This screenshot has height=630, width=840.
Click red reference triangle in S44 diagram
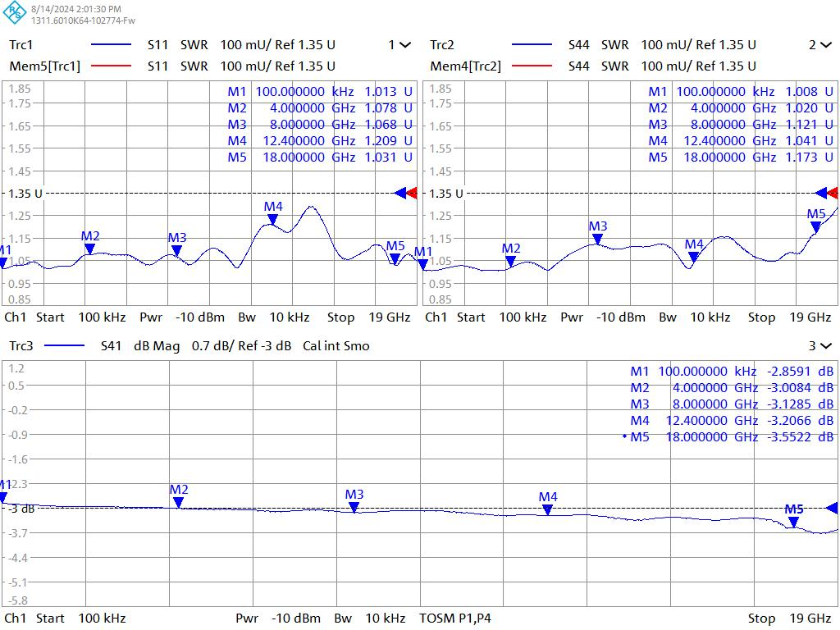(833, 194)
